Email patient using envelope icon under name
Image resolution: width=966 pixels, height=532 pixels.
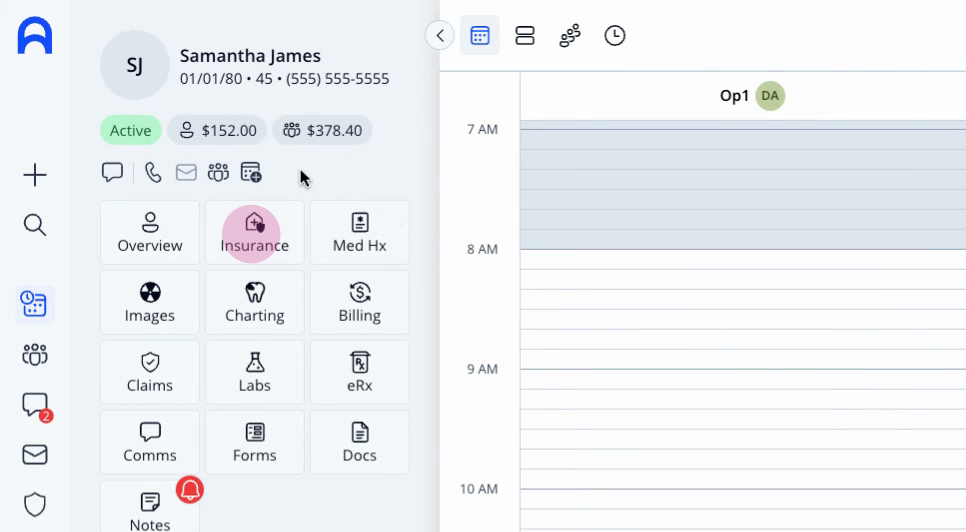[x=186, y=172]
